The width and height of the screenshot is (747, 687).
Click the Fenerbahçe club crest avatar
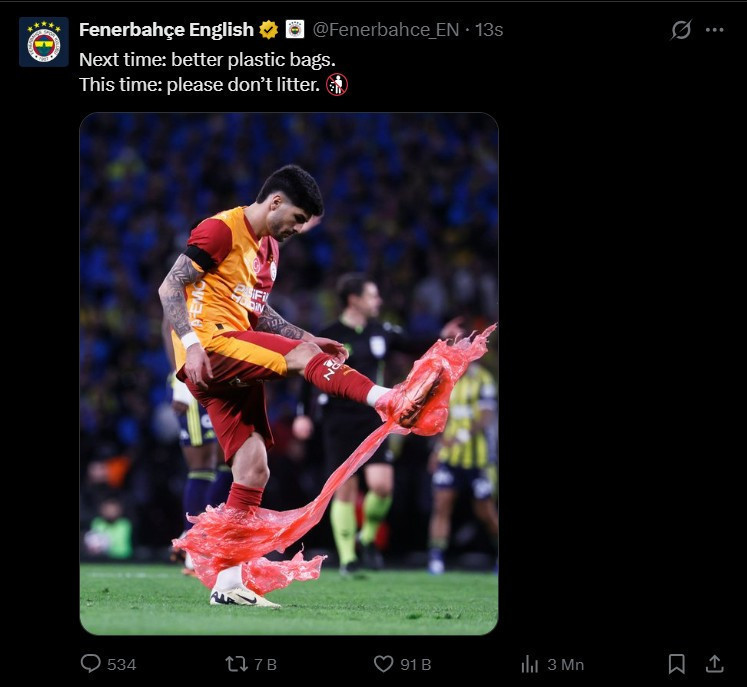coord(43,42)
